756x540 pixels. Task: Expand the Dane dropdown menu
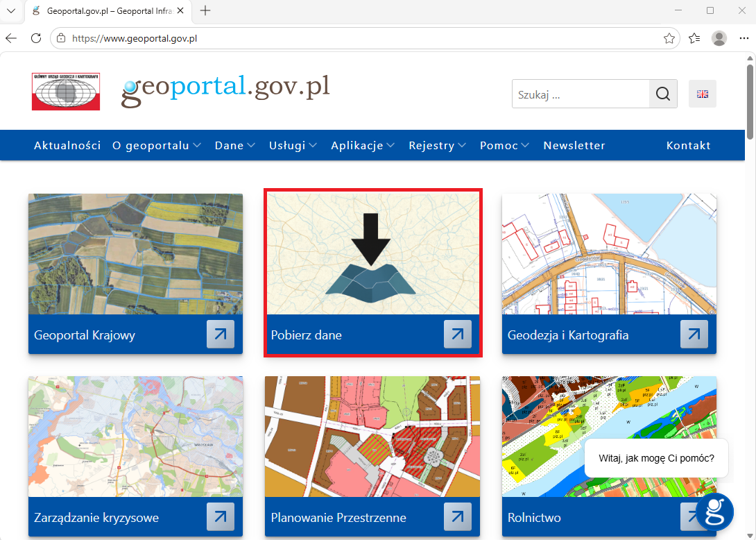pos(235,145)
